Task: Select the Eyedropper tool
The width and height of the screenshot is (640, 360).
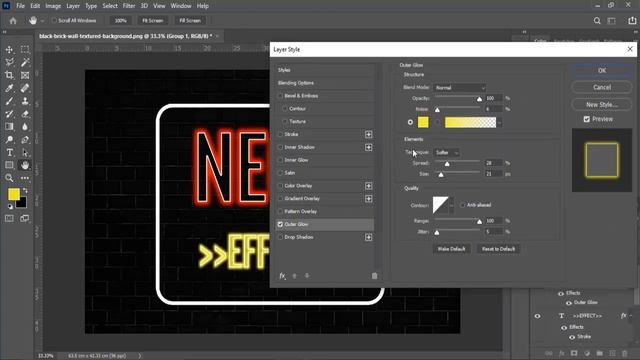Action: click(x=9, y=88)
